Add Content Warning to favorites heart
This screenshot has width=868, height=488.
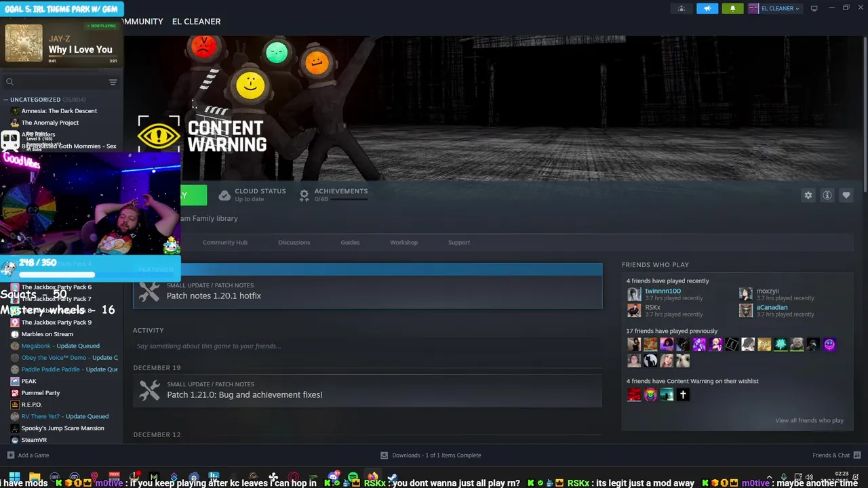tap(846, 195)
